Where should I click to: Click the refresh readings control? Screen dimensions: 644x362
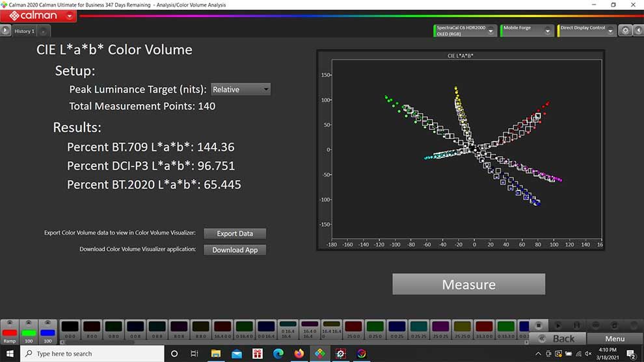[x=615, y=326]
